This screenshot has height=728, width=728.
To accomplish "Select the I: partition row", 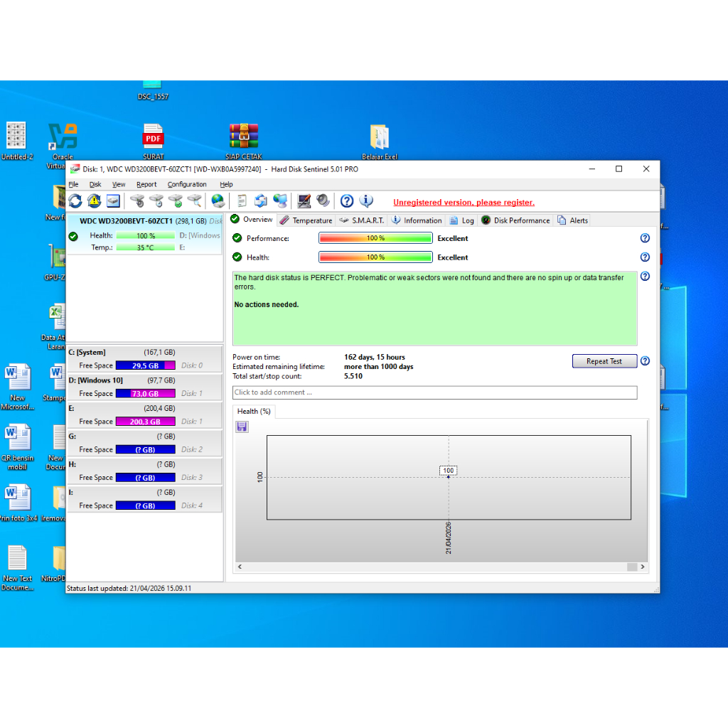I will (x=145, y=498).
